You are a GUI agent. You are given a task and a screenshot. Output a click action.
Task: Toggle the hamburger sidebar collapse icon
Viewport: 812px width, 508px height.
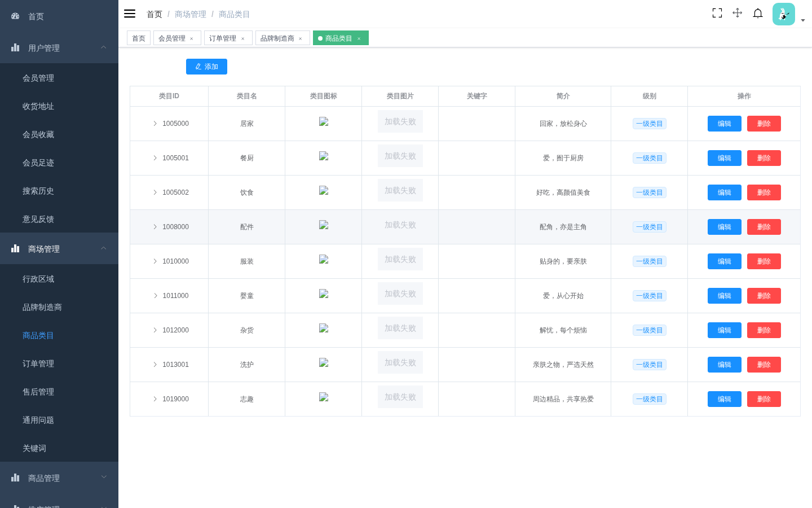[130, 14]
